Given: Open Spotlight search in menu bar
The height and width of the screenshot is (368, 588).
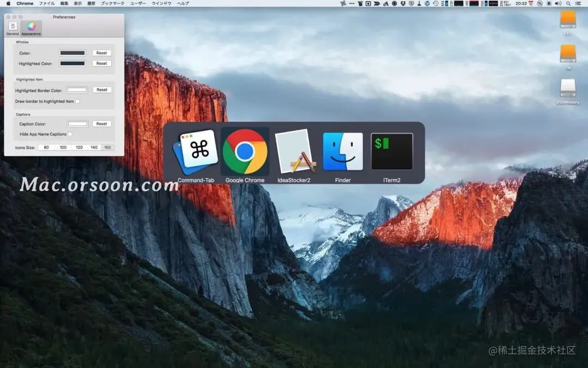Looking at the screenshot, I should click(568, 3).
